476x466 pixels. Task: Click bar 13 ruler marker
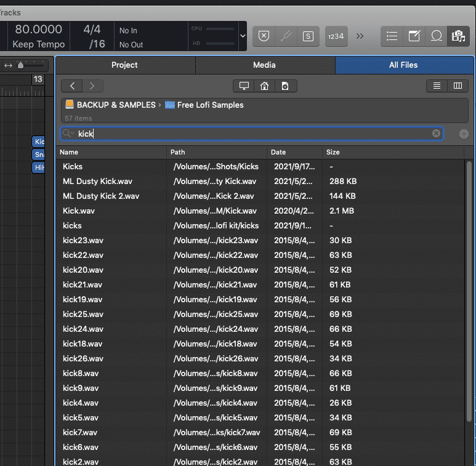[x=38, y=79]
